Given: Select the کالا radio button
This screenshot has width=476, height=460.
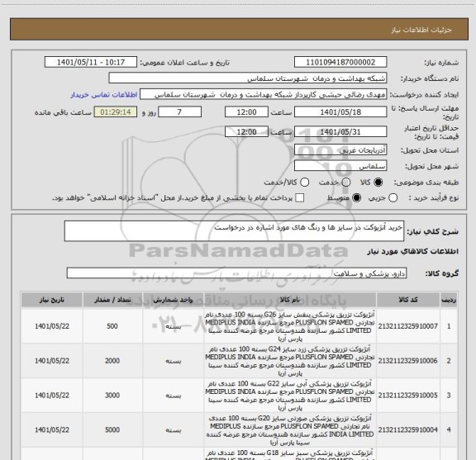Looking at the screenshot, I should 378,182.
